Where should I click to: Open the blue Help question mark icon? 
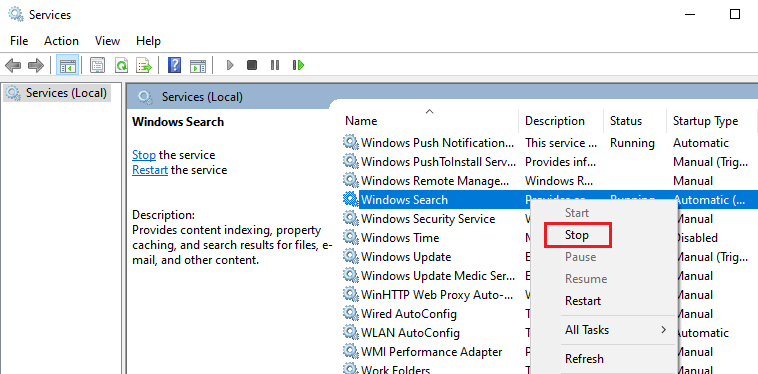pyautogui.click(x=174, y=65)
